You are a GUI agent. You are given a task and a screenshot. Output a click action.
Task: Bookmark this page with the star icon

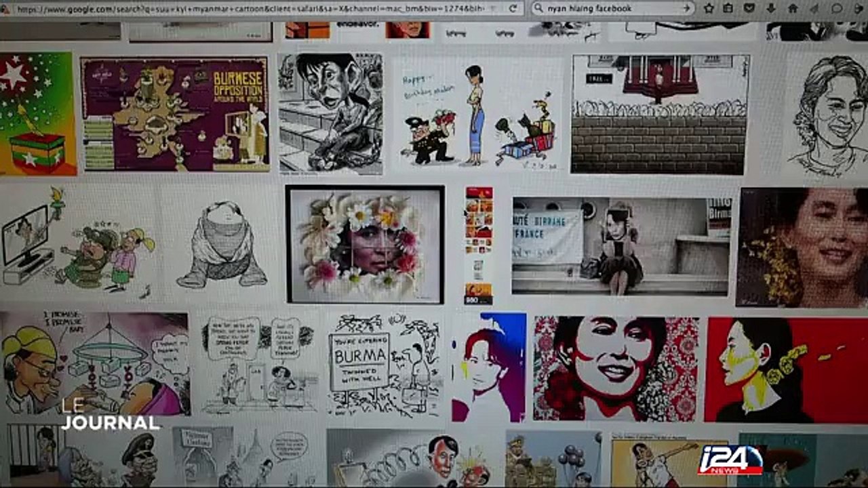[x=709, y=8]
